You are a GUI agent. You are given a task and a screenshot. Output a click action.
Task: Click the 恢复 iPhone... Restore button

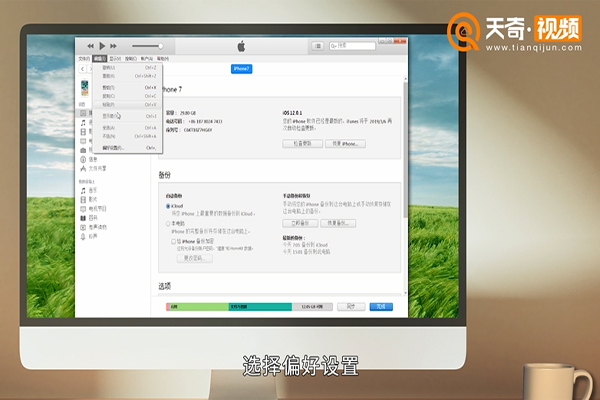point(345,144)
